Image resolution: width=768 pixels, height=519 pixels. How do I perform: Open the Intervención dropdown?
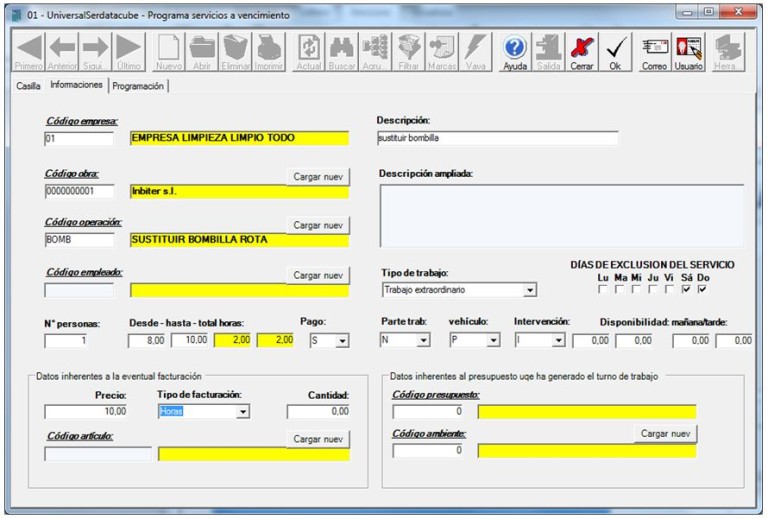click(x=558, y=340)
